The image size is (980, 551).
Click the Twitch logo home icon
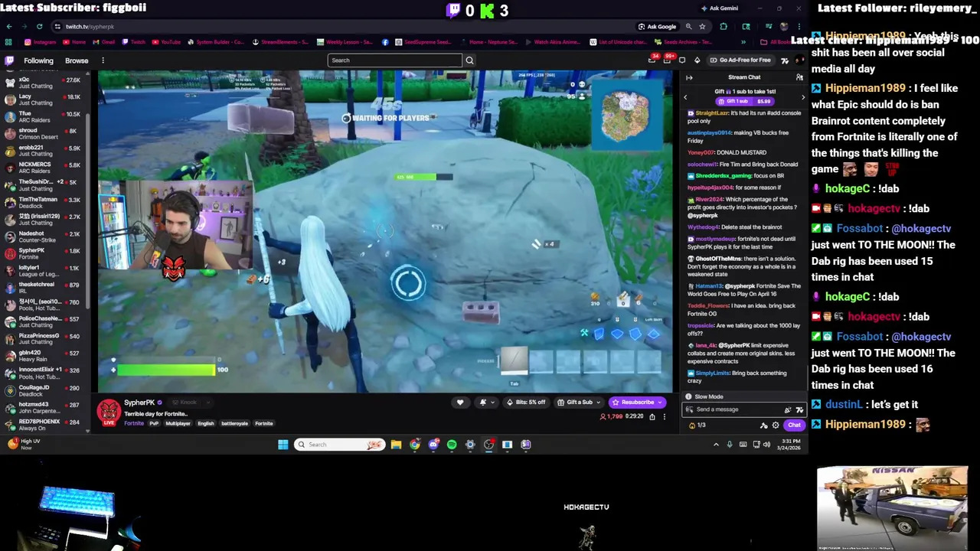[x=9, y=60]
